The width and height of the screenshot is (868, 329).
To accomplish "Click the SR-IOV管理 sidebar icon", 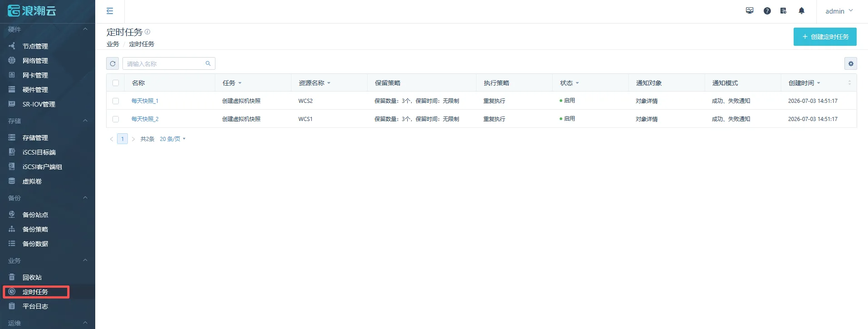I will click(x=12, y=104).
